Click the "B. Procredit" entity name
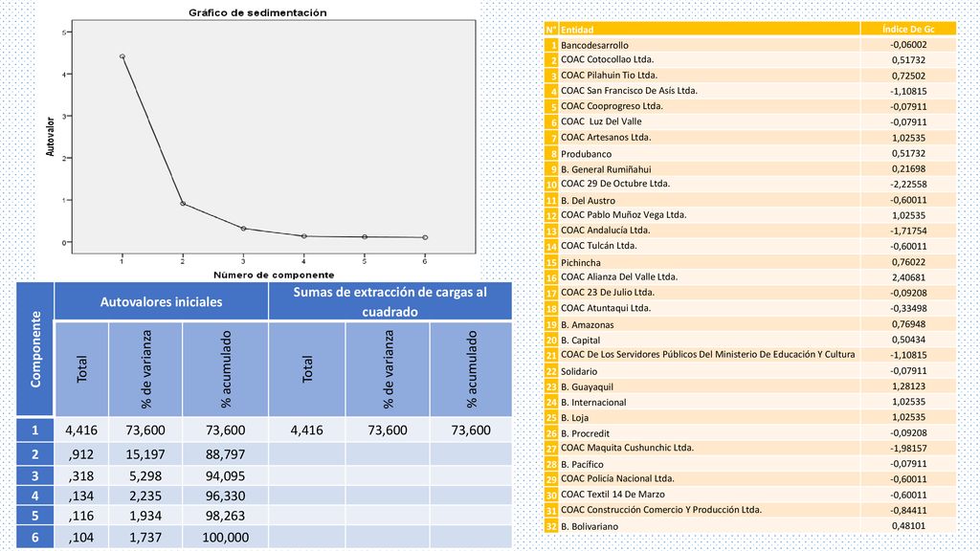980x551 pixels. pyautogui.click(x=585, y=433)
